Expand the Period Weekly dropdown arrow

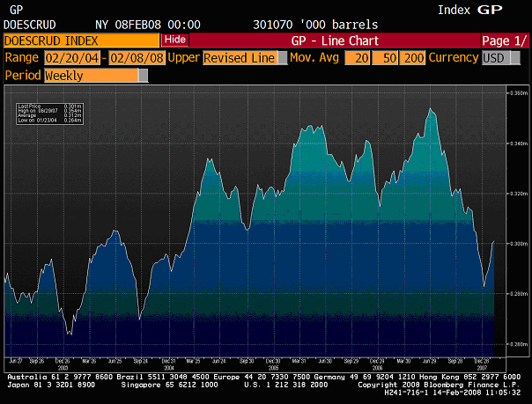coord(144,75)
